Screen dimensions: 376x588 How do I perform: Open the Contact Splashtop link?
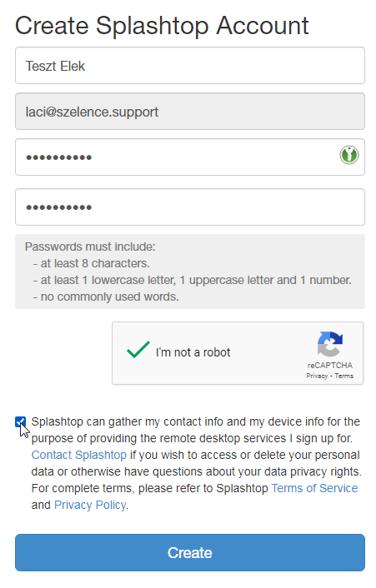click(x=79, y=455)
